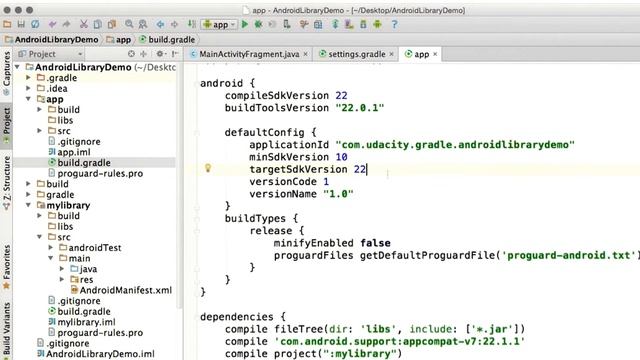Collapse the AndroidLibraryDemo root node

(17, 67)
